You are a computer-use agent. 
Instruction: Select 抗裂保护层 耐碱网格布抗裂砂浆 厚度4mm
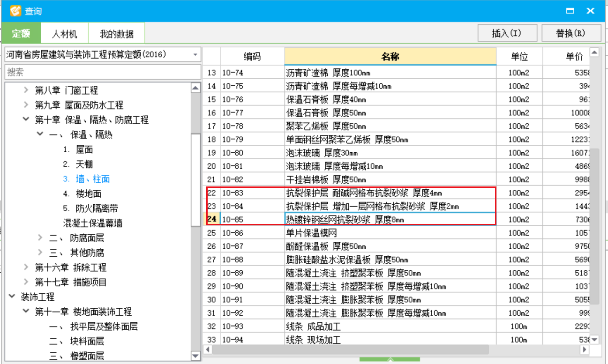390,193
